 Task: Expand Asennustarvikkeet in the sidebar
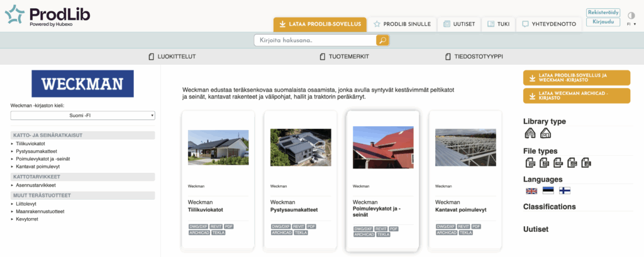coord(36,185)
